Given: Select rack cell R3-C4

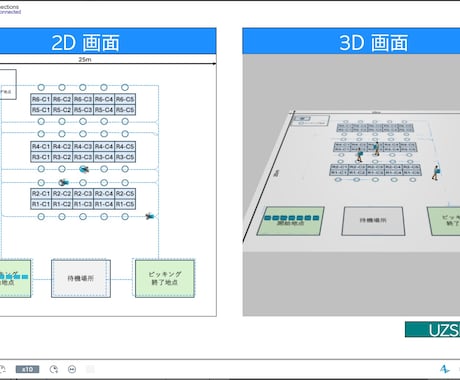Looking at the screenshot, I should (104, 157).
